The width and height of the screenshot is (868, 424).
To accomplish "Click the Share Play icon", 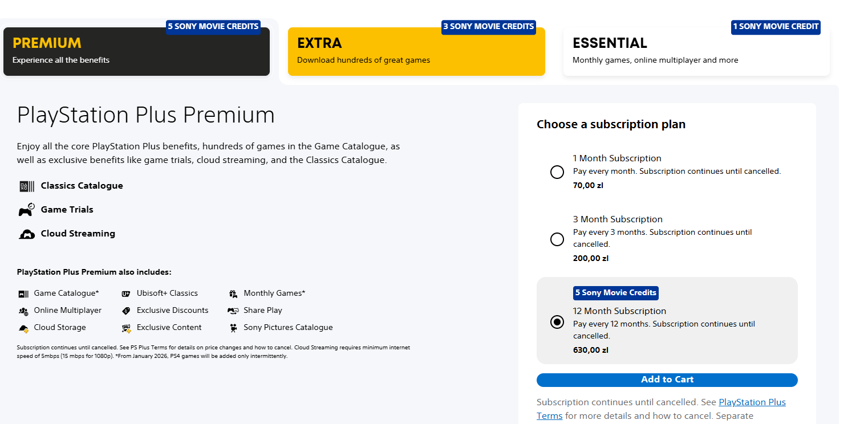I will pos(233,311).
